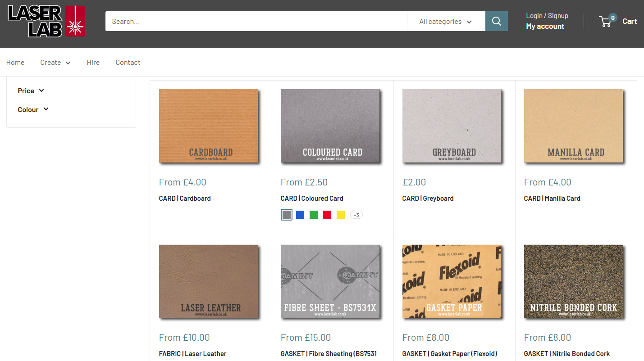Open the Laser Leather product image

[x=209, y=281]
